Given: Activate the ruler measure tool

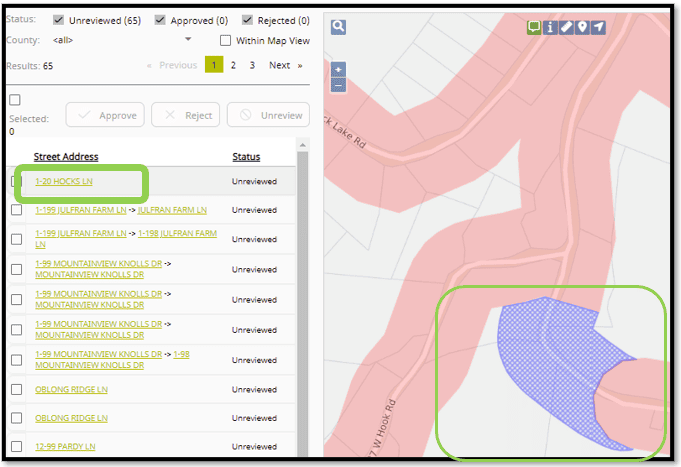Looking at the screenshot, I should 566,27.
